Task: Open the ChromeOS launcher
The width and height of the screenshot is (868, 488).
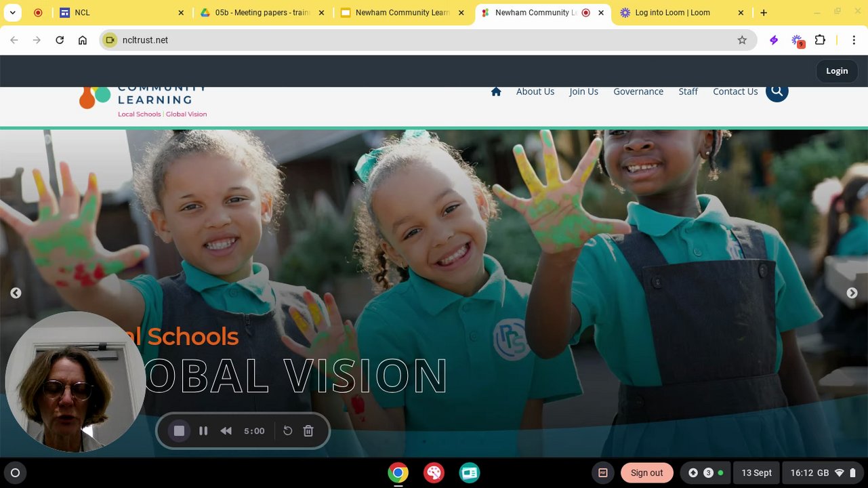Action: (16, 473)
